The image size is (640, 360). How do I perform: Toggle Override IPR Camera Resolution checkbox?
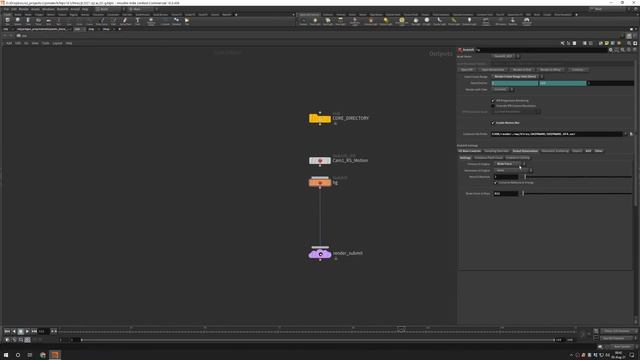(493, 106)
